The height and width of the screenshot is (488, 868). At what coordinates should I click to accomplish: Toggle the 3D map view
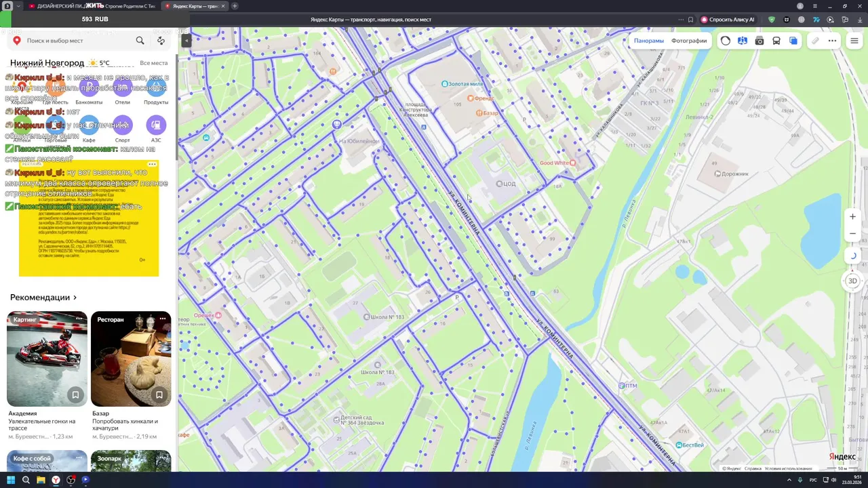pos(853,281)
